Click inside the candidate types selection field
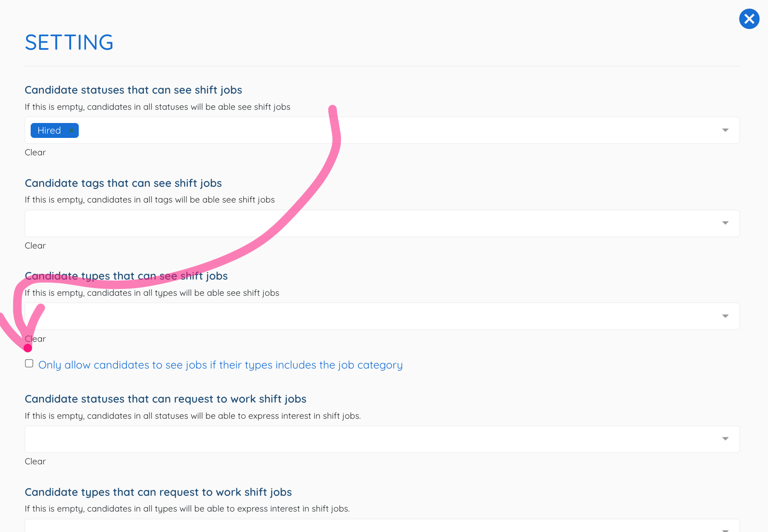This screenshot has height=532, width=768. click(382, 316)
